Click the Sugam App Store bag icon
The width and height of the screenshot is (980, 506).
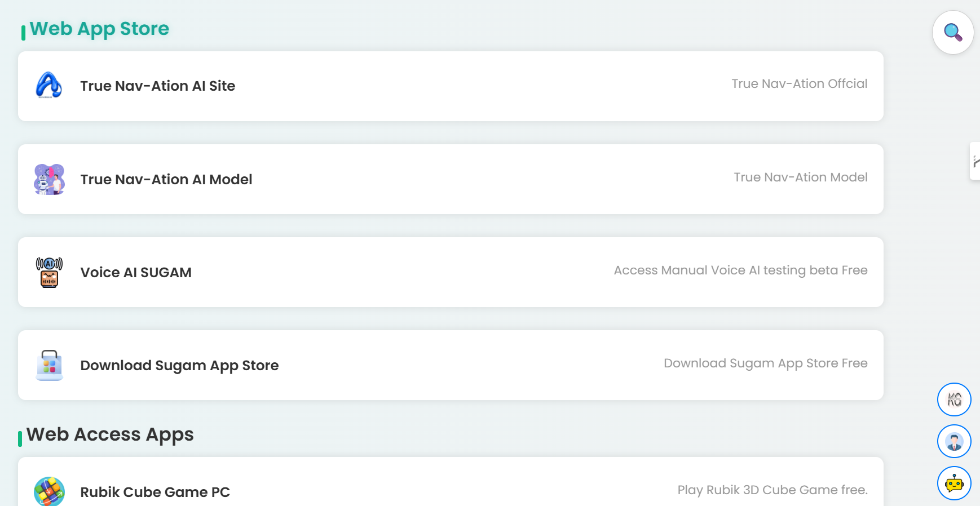(x=49, y=365)
